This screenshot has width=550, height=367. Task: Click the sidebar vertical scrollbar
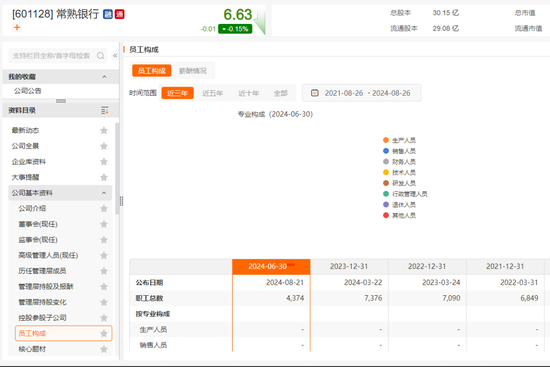pyautogui.click(x=117, y=168)
